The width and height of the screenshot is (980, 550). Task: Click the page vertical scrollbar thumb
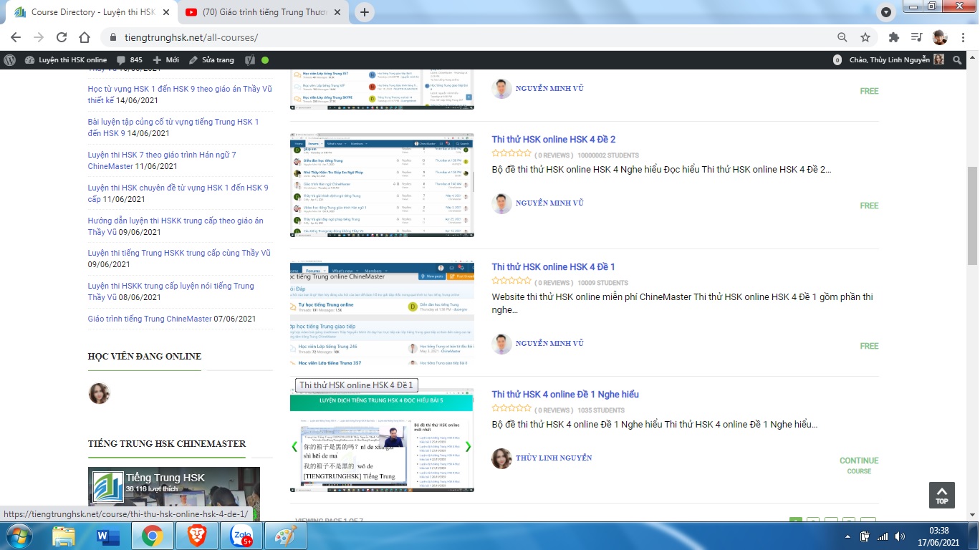click(x=973, y=215)
